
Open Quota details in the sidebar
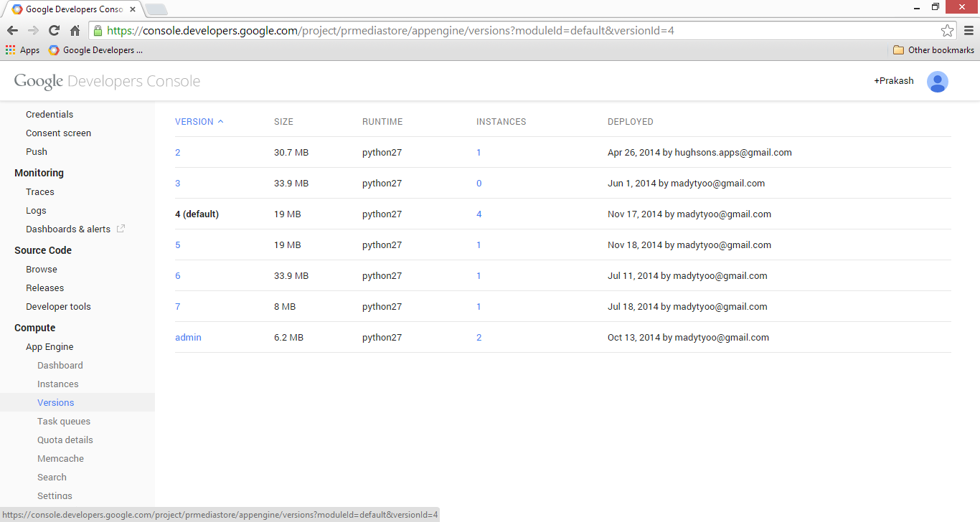pos(65,440)
